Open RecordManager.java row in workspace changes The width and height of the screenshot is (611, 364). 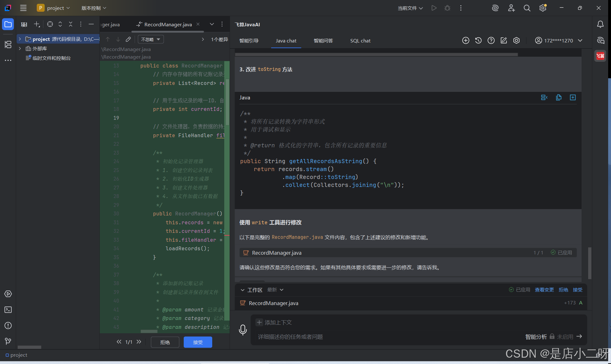click(411, 303)
